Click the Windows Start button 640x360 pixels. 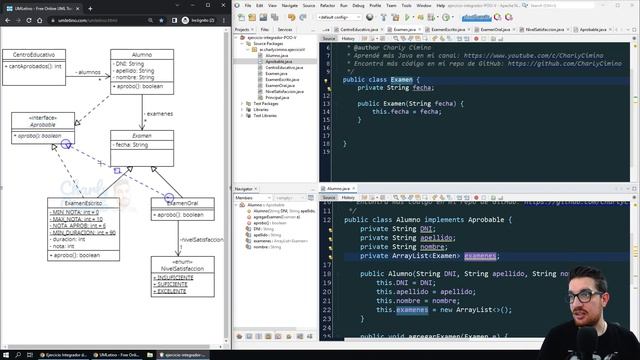tap(6, 355)
